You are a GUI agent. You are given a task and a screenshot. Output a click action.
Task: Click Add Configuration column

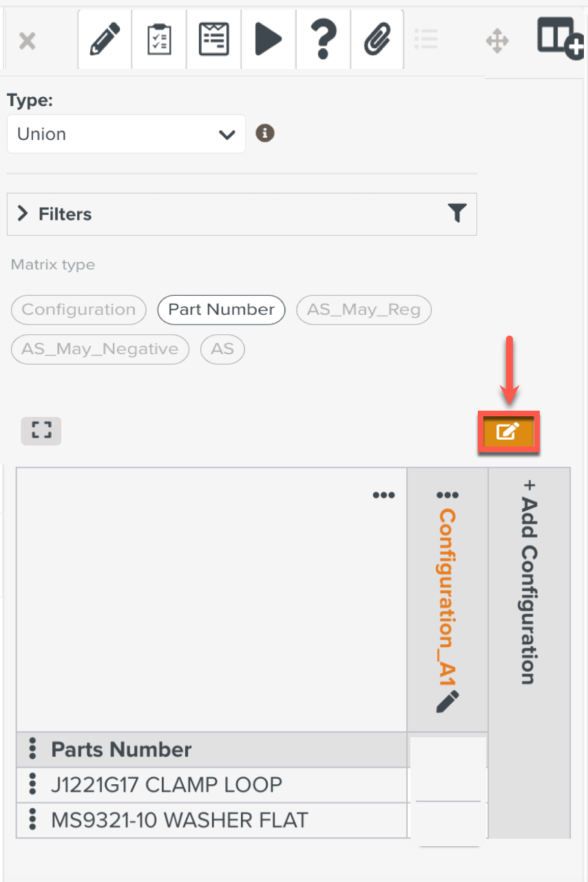click(529, 582)
